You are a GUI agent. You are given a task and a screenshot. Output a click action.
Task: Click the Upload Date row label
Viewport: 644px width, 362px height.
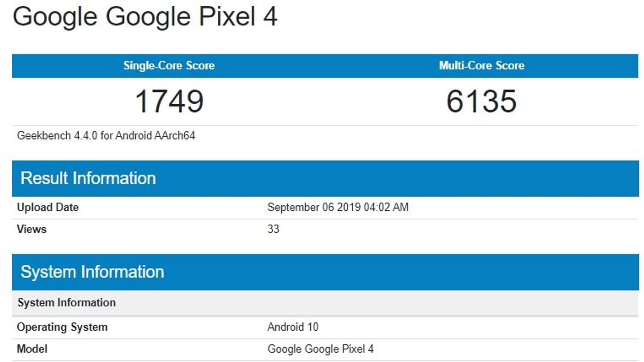pyautogui.click(x=47, y=207)
